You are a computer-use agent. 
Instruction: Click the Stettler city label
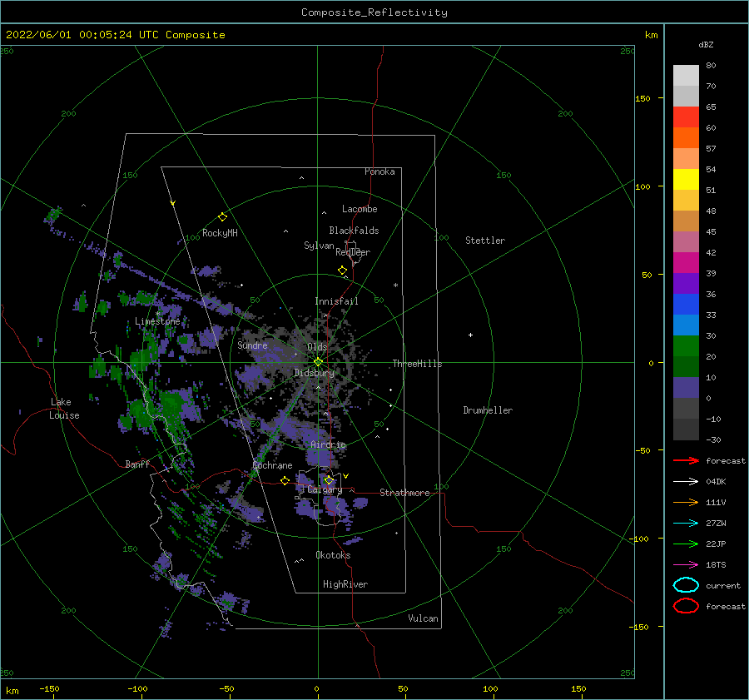[485, 241]
